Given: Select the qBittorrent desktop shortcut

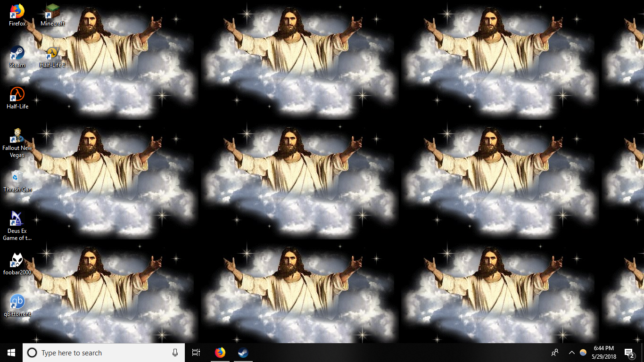Looking at the screenshot, I should 17,305.
